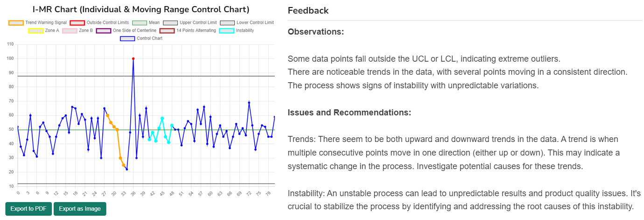Click the cyan Instability legend swatch
This screenshot has height=220, width=644.
pos(227,31)
